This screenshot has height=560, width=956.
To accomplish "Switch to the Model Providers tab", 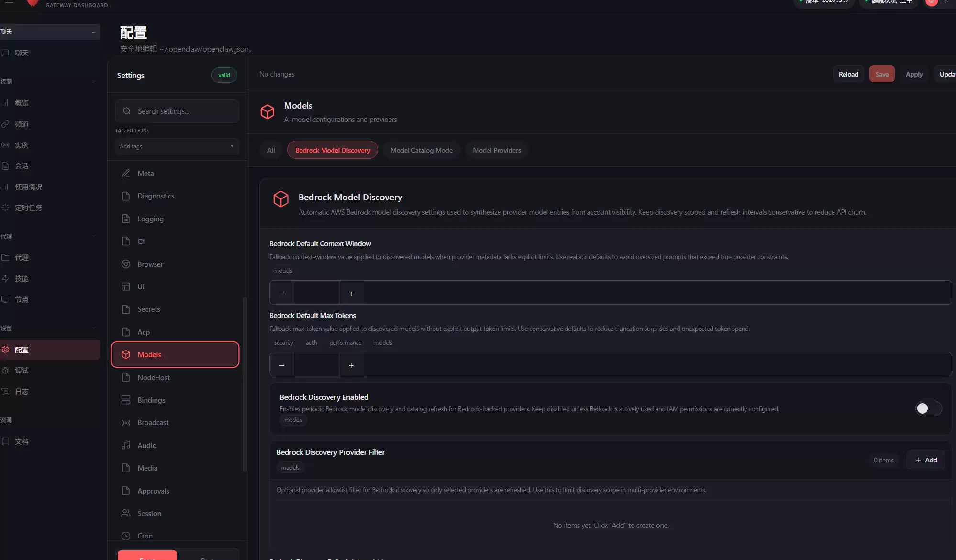I will point(497,150).
